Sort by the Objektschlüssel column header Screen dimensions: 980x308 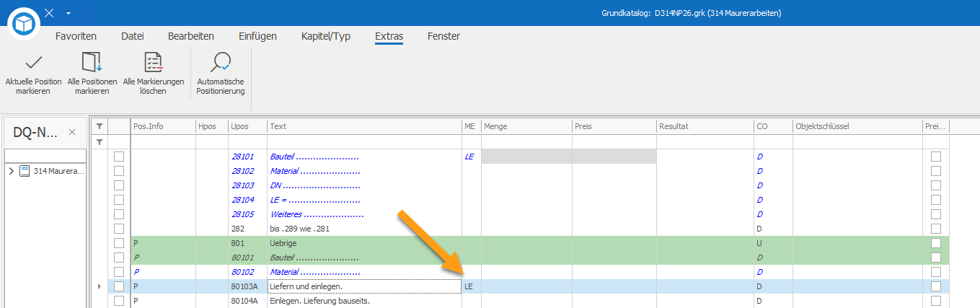(x=857, y=126)
